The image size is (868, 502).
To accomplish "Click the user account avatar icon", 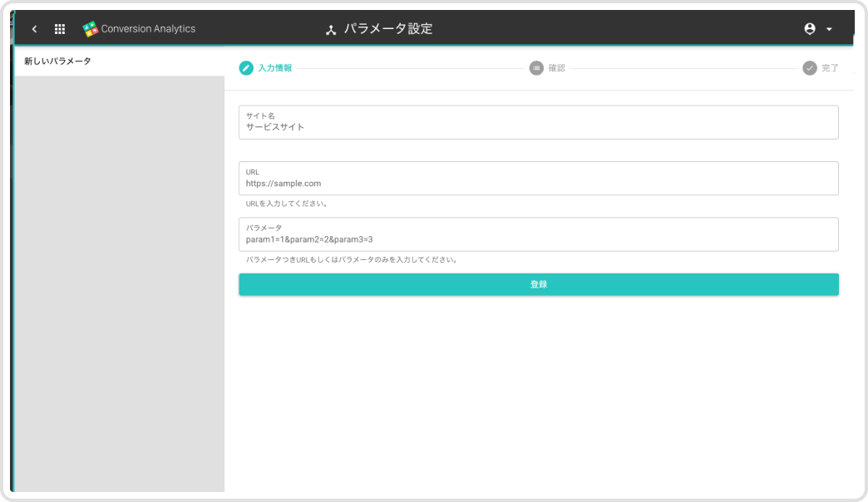I will coord(810,29).
